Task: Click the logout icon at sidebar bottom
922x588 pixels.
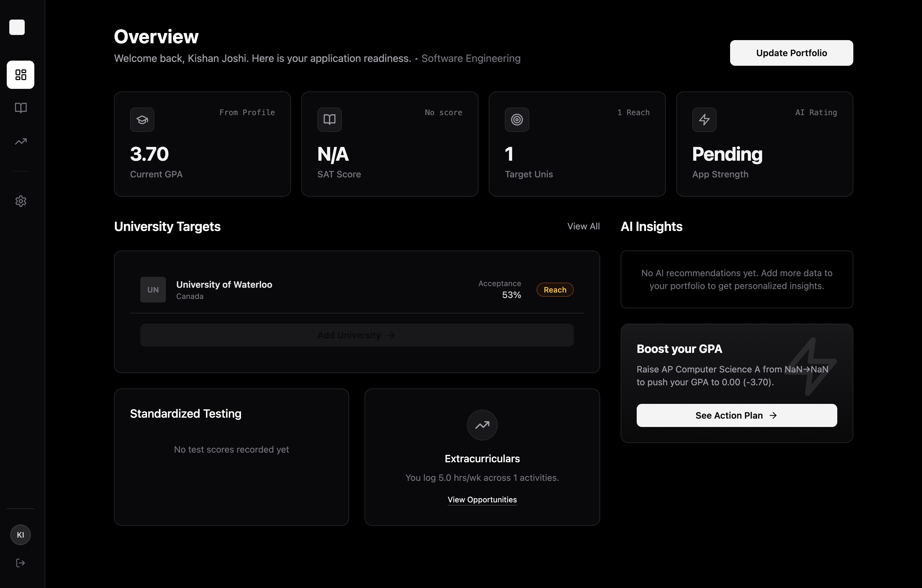Action: click(x=21, y=563)
